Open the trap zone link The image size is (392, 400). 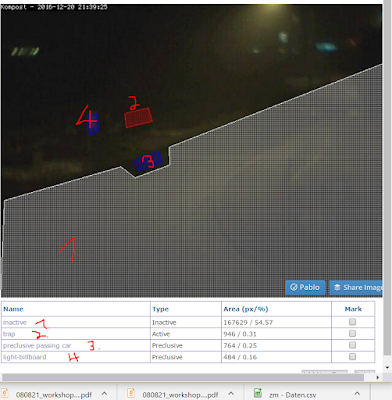(9, 334)
